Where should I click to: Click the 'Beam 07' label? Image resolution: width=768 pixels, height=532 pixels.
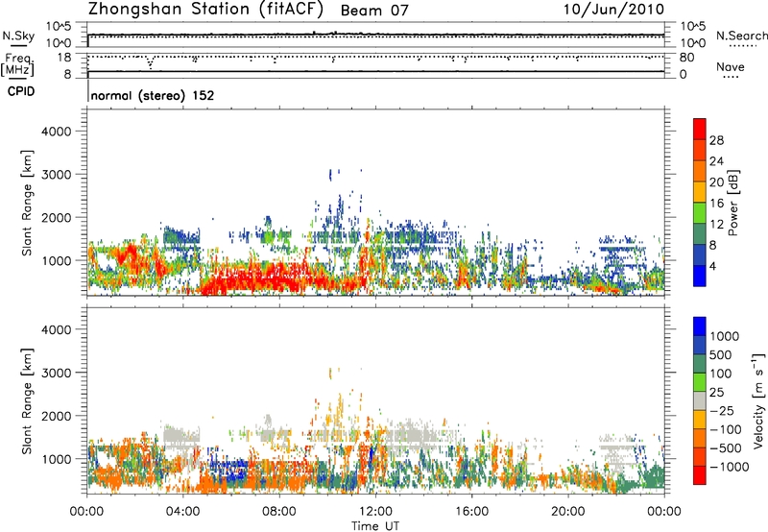[x=374, y=11]
